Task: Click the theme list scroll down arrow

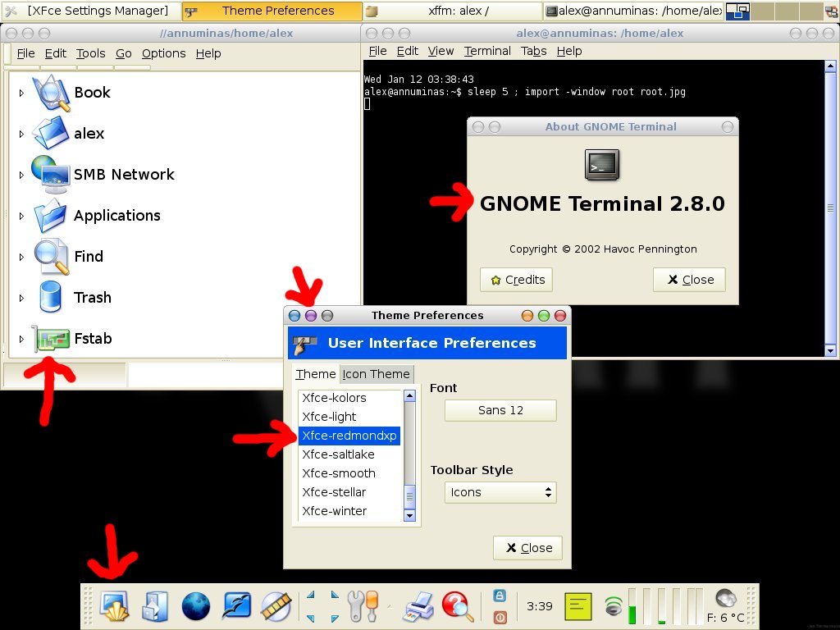Action: click(x=410, y=515)
